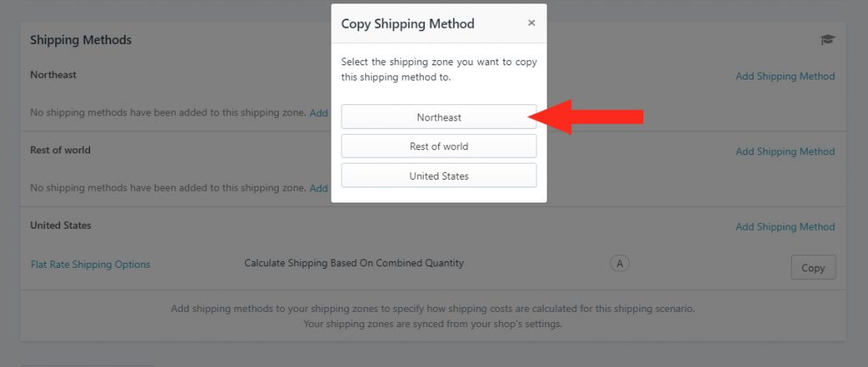Select the United States zone heading in panel

61,225
